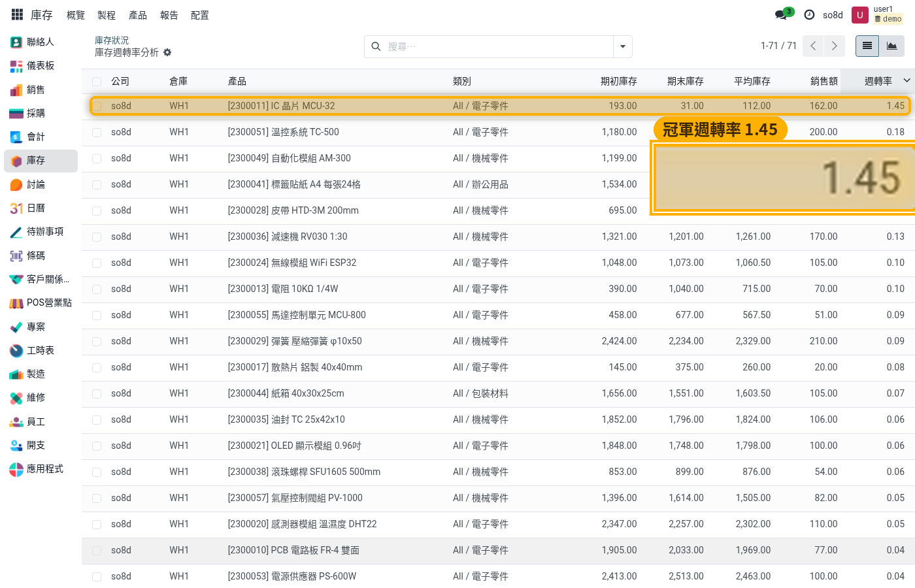Open the 報告 menu

click(169, 15)
